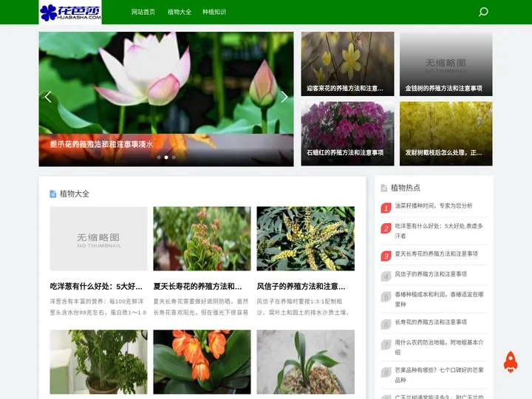This screenshot has height=399, width=532.
Task: Open 迎客来花的养殖方法 featured card
Action: pos(347,64)
